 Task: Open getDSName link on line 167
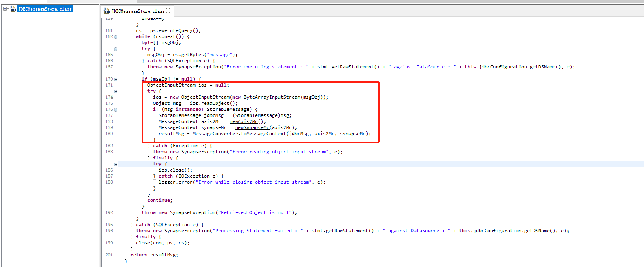(542, 67)
